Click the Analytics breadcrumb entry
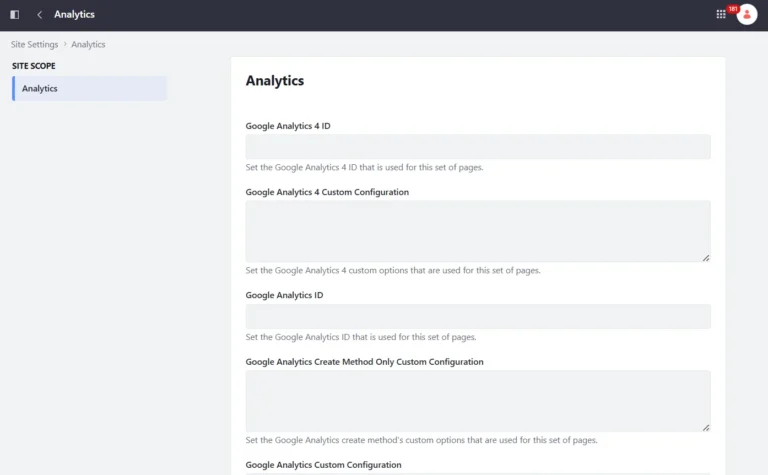Image resolution: width=768 pixels, height=475 pixels. [x=88, y=45]
